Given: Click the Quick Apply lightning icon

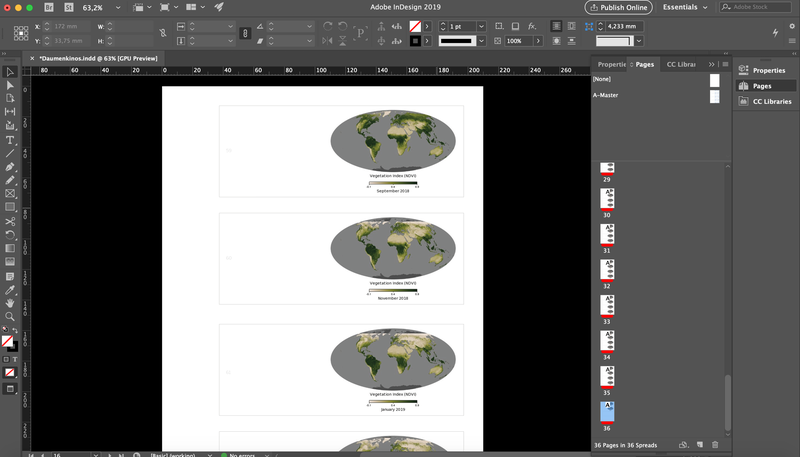Looking at the screenshot, I should (776, 33).
